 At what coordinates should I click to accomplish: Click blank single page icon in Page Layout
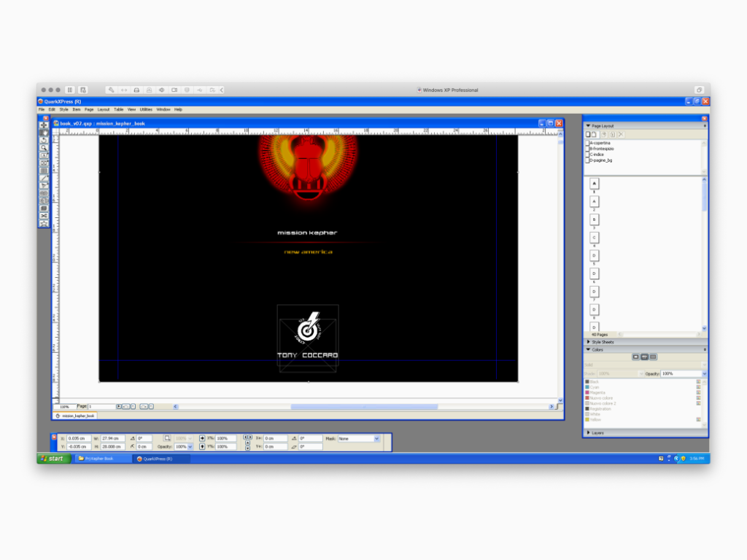588,135
